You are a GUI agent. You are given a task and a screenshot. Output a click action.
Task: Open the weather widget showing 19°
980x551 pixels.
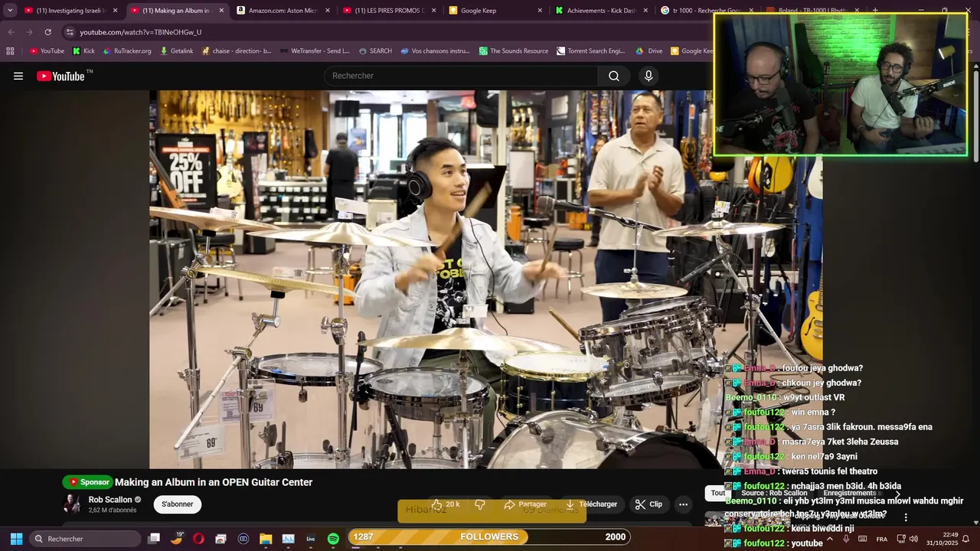coord(177,539)
